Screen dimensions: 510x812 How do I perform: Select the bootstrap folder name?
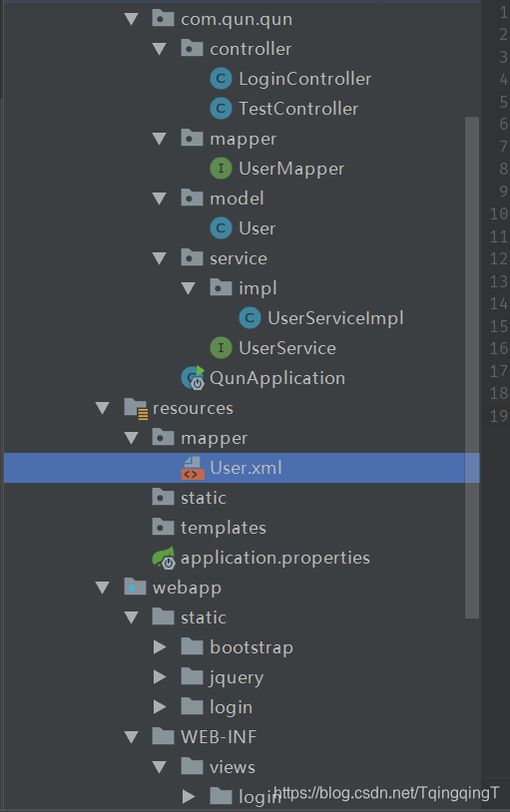[x=252, y=647]
